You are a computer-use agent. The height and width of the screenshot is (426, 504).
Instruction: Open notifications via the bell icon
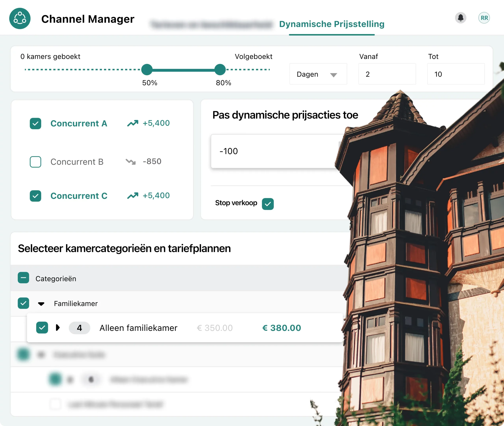460,18
